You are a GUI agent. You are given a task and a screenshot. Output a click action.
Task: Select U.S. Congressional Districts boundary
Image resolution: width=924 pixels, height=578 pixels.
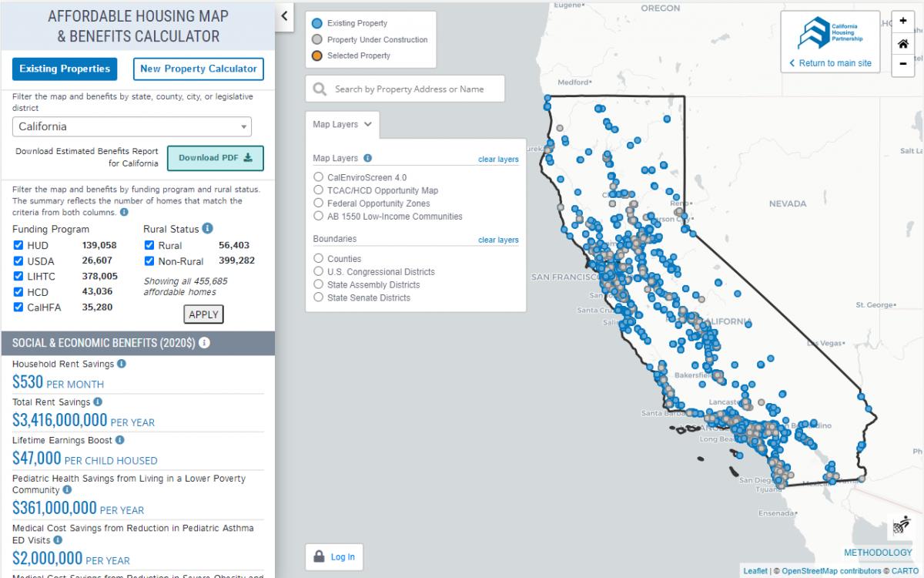(318, 272)
